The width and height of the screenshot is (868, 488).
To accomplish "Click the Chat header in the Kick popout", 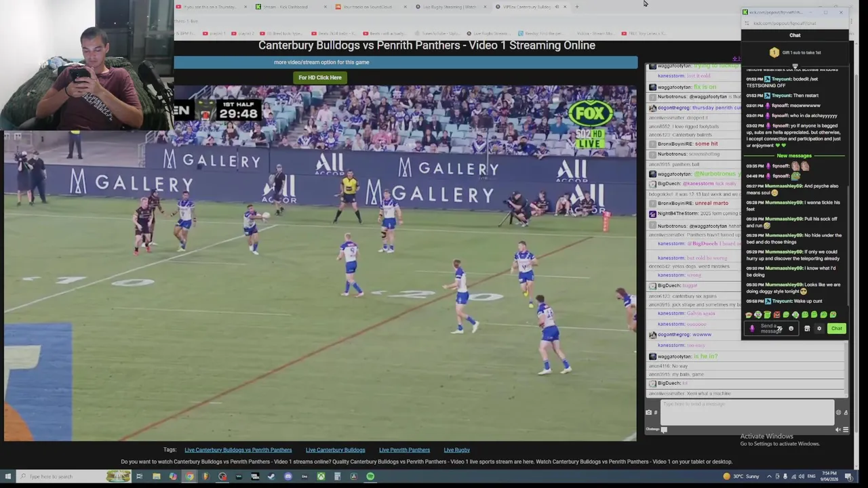I will [x=795, y=35].
